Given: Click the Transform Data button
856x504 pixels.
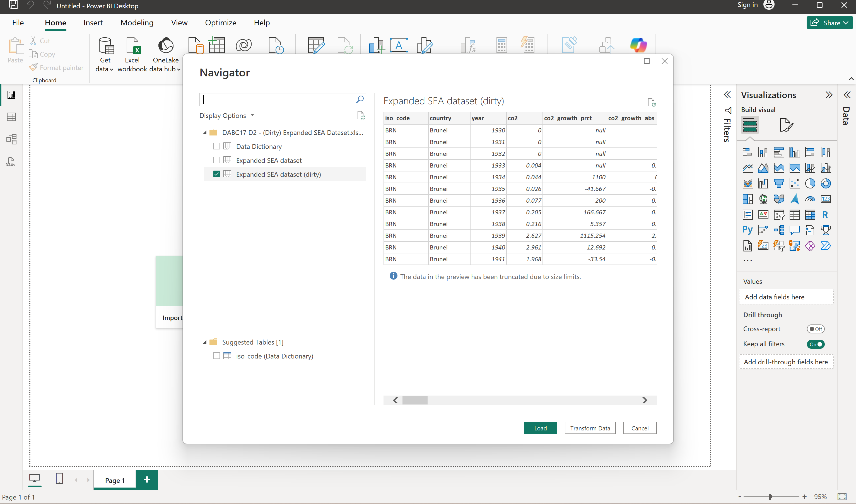Looking at the screenshot, I should point(590,428).
